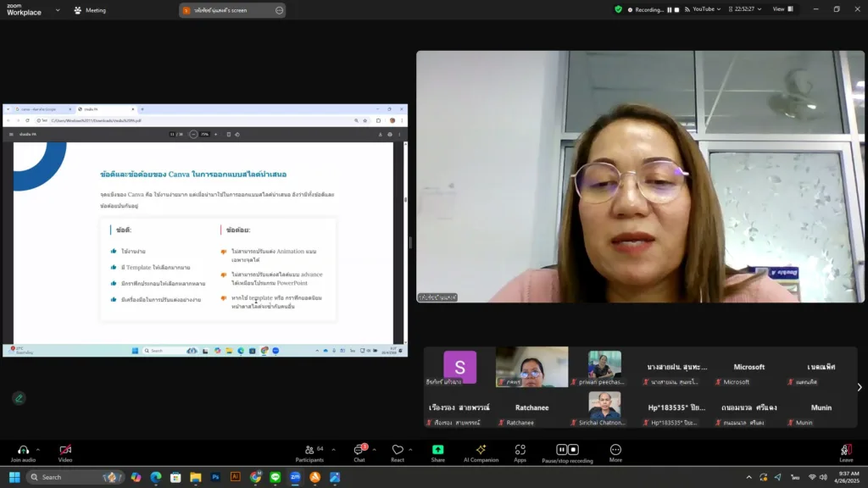Click the Join audio headphone icon
The image size is (868, 488).
pos(23,450)
